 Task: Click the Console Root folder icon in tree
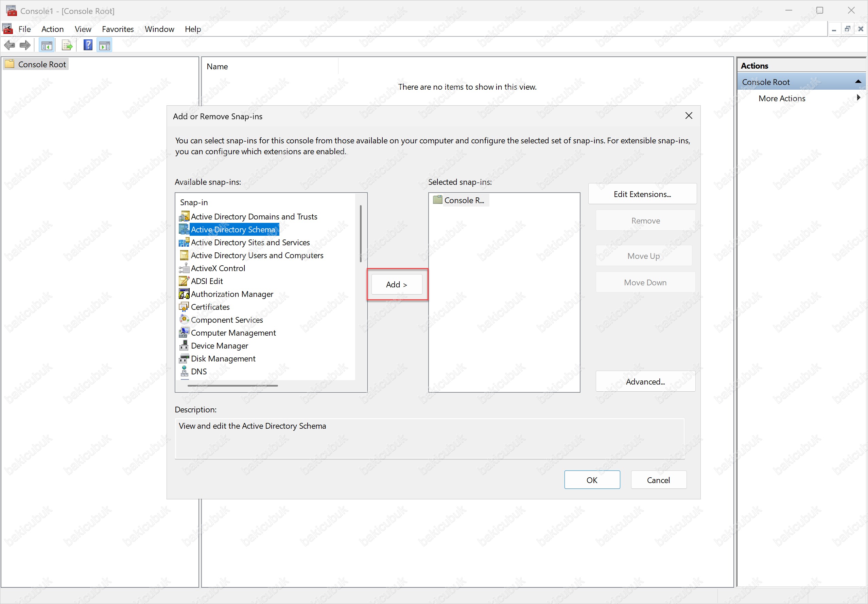tap(10, 64)
